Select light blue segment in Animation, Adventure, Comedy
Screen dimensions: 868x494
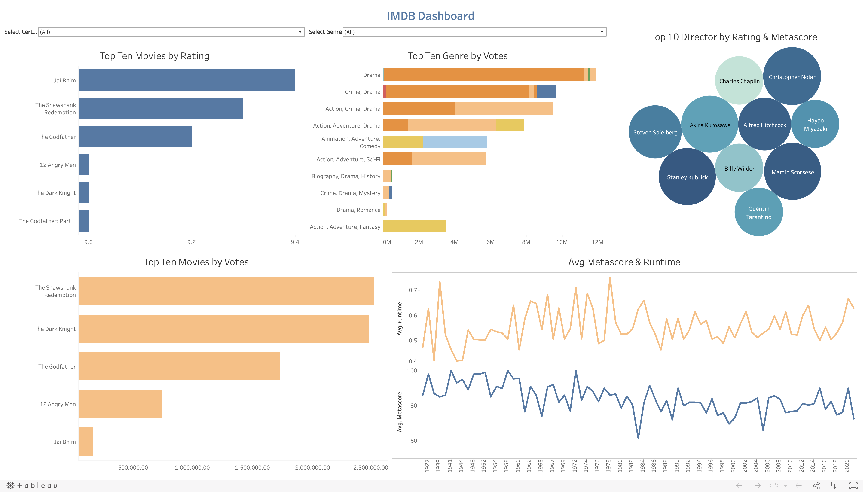455,142
